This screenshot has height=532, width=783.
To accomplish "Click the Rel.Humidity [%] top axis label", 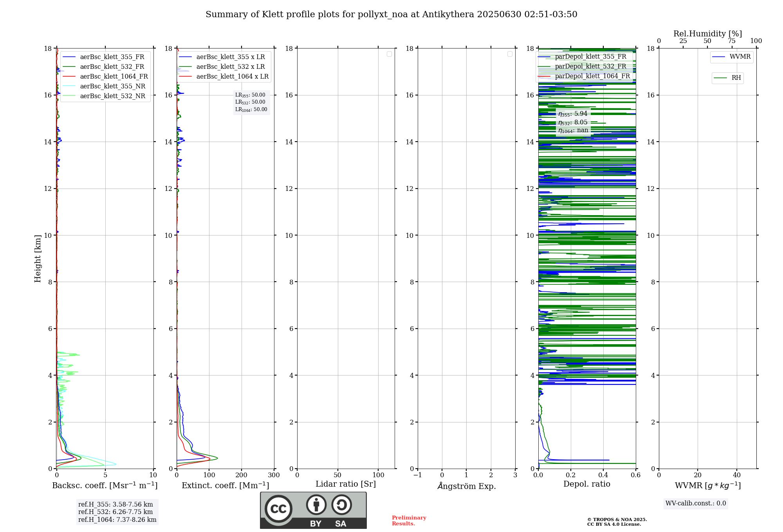I will 707,34.
